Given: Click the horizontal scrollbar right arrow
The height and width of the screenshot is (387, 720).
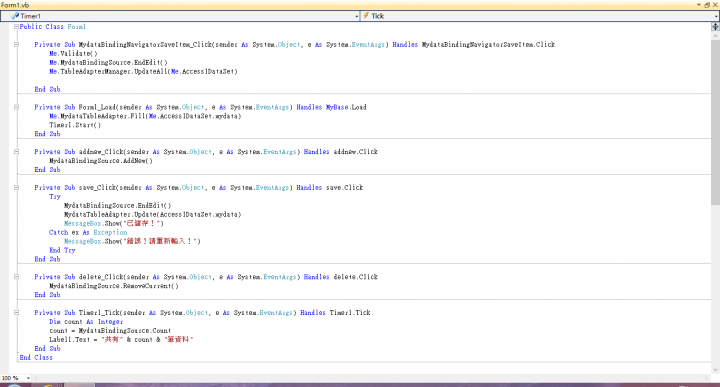Looking at the screenshot, I should point(707,378).
